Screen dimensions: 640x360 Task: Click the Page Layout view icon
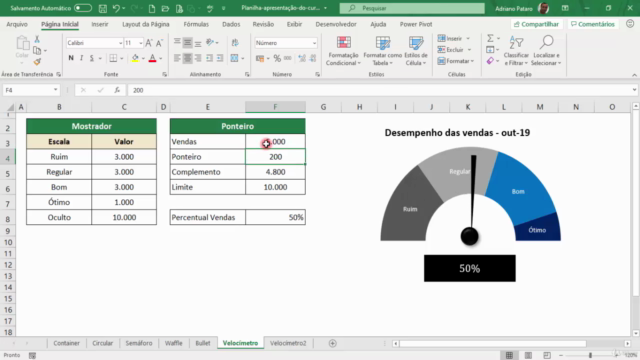[x=528, y=356]
